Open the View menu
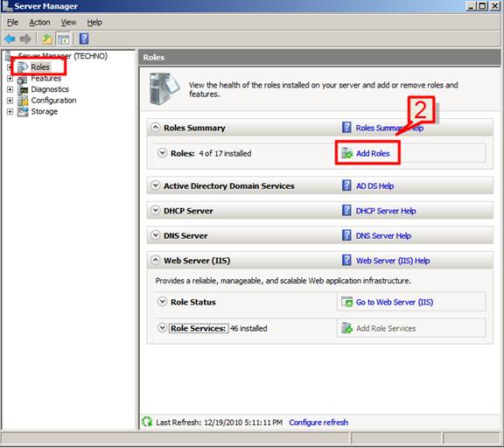Viewport: 504px width, 448px height. (x=68, y=23)
